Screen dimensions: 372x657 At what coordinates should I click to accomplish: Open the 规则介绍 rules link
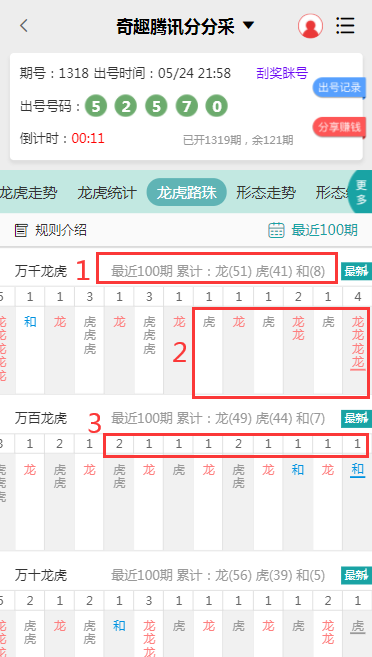(x=61, y=230)
